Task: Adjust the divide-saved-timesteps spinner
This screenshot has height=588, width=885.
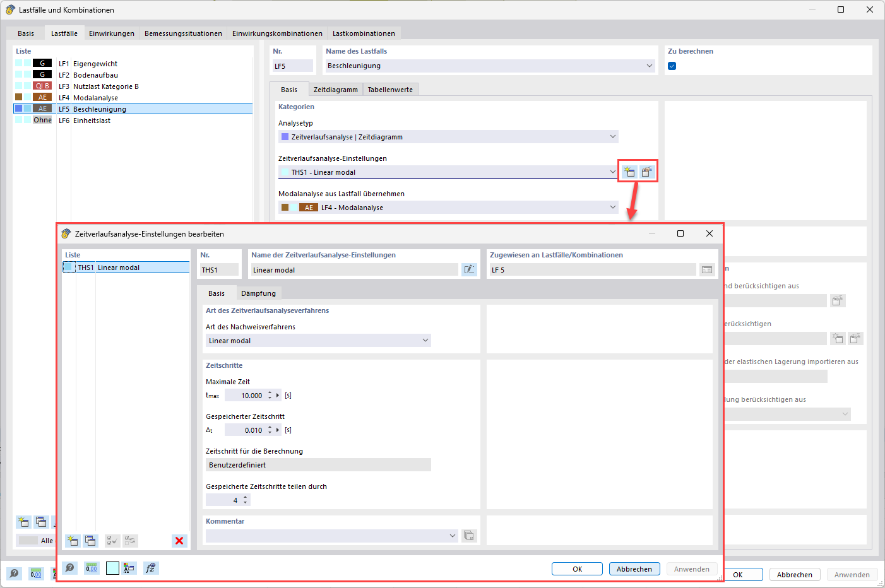Action: point(246,500)
